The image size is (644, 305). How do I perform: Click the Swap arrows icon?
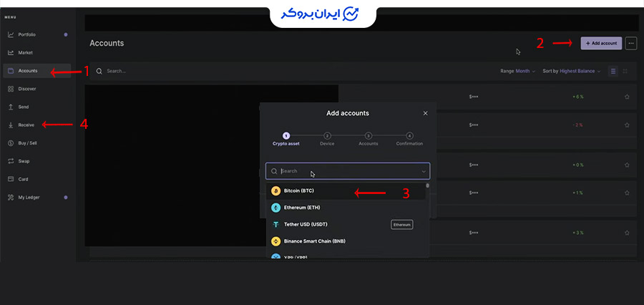11,161
